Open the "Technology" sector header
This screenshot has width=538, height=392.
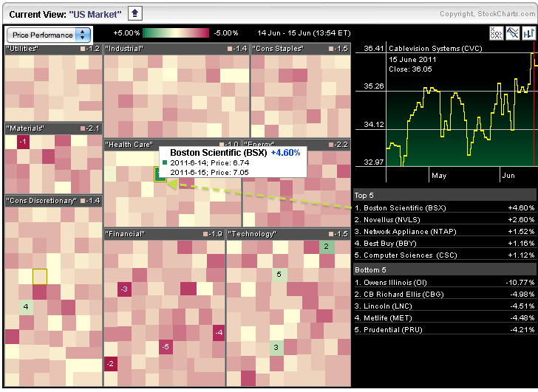(288, 234)
